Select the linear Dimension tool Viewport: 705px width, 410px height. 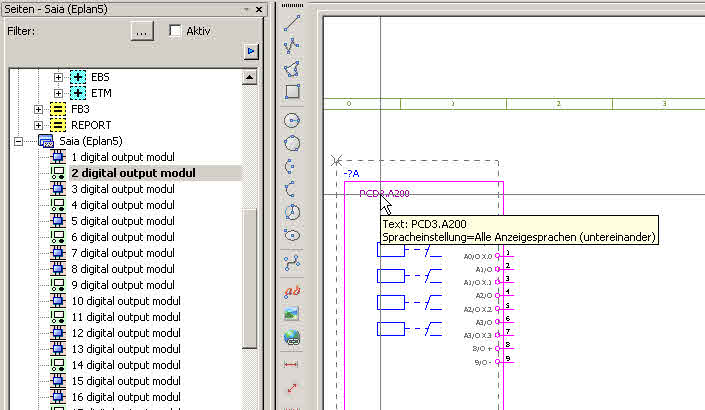pyautogui.click(x=292, y=365)
